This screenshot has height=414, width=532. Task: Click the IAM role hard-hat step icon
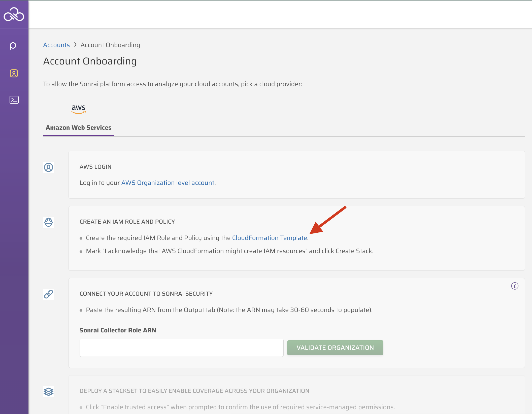[49, 222]
